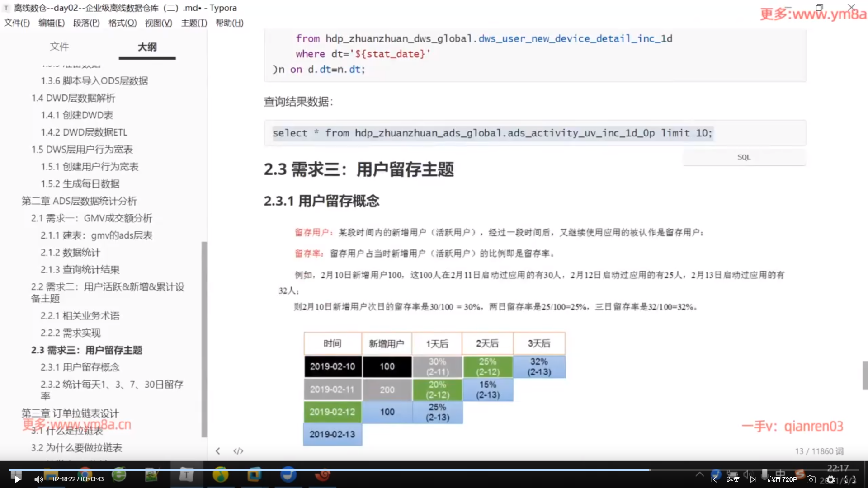This screenshot has width=868, height=488.
Task: Mute the video volume
Action: [x=38, y=479]
